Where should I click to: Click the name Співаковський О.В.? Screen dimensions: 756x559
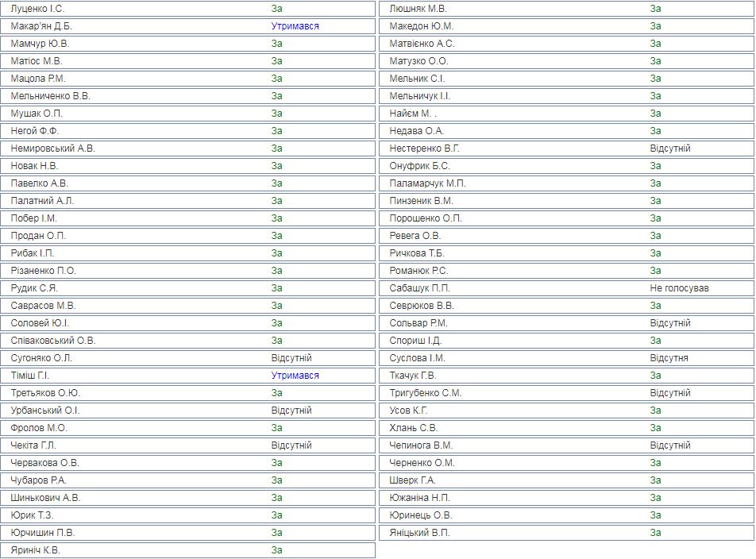point(53,341)
